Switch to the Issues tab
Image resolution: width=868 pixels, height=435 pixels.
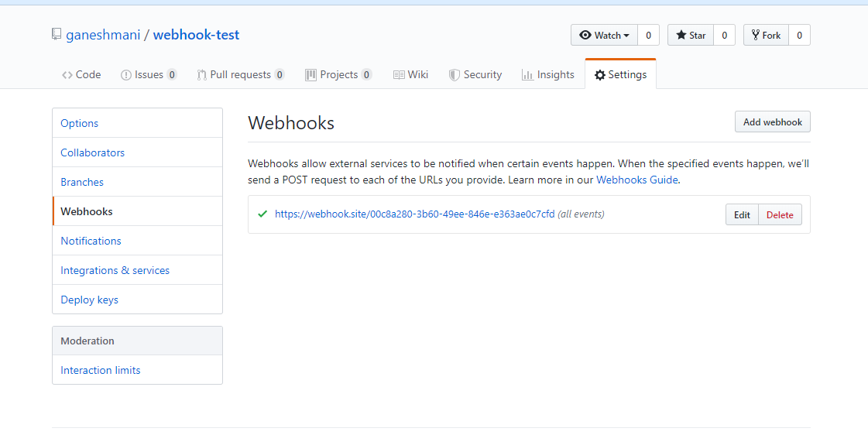[x=149, y=75]
